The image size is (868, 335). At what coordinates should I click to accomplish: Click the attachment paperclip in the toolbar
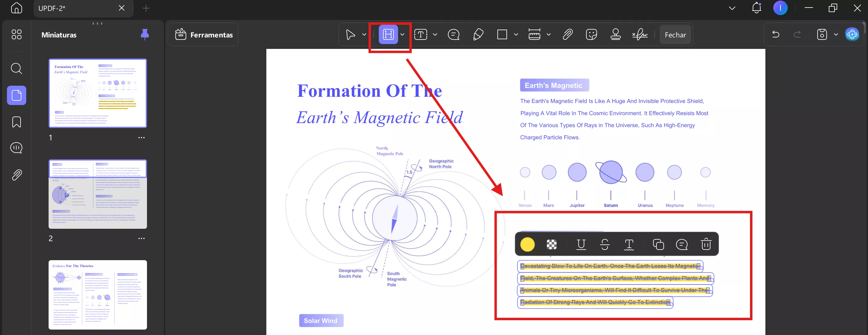(568, 34)
